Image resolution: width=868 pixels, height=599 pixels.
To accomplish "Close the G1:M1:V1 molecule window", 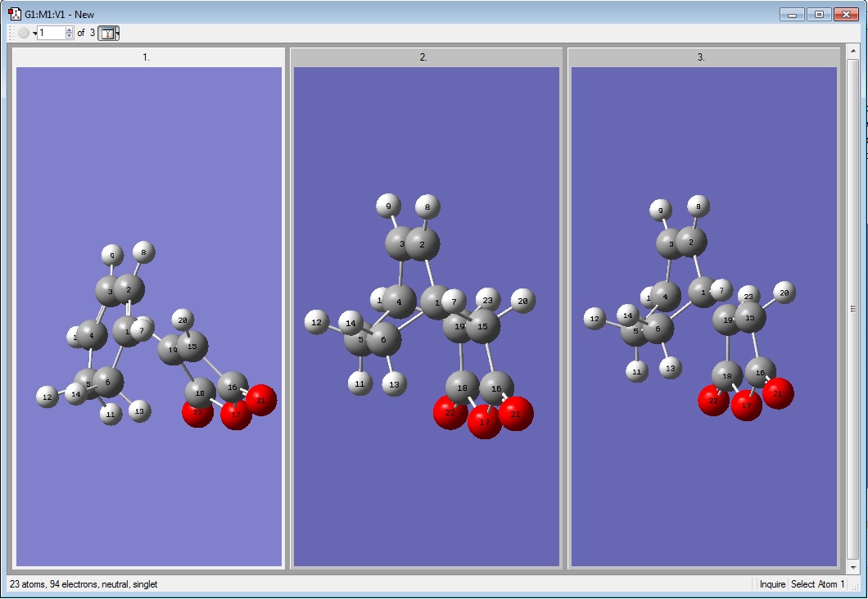I will [x=846, y=15].
